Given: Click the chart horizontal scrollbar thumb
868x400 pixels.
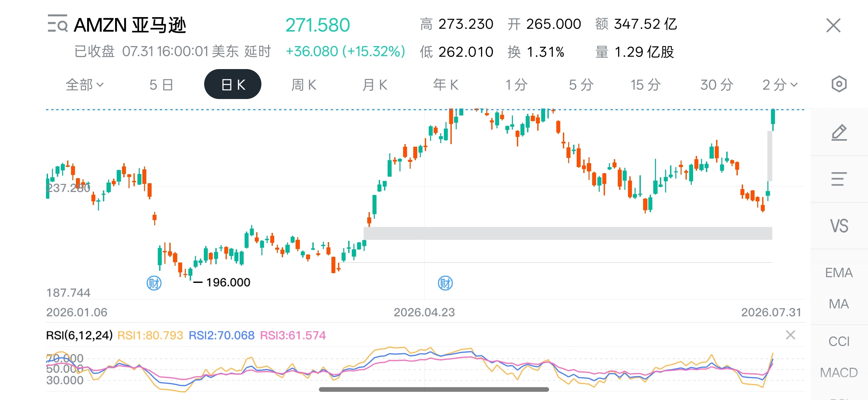Looking at the screenshot, I should point(434,389).
